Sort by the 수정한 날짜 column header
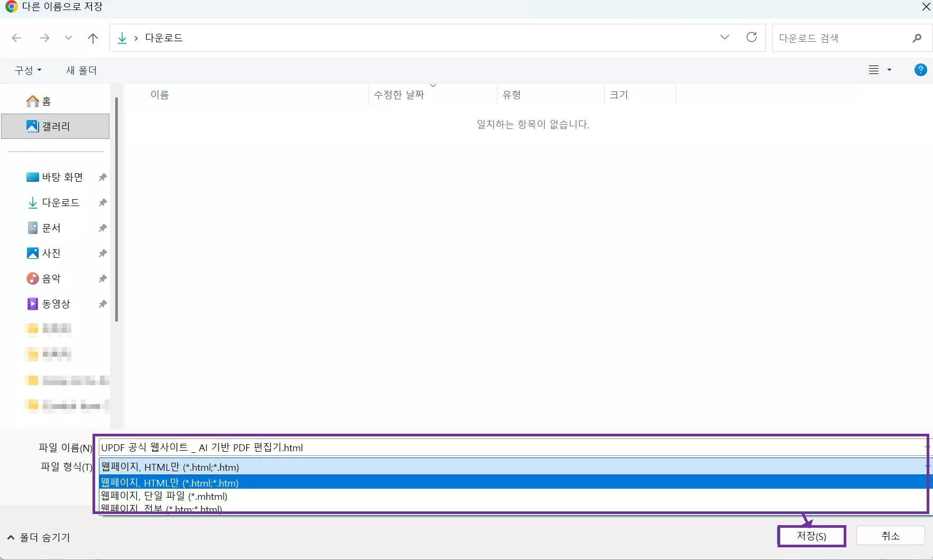 [399, 95]
